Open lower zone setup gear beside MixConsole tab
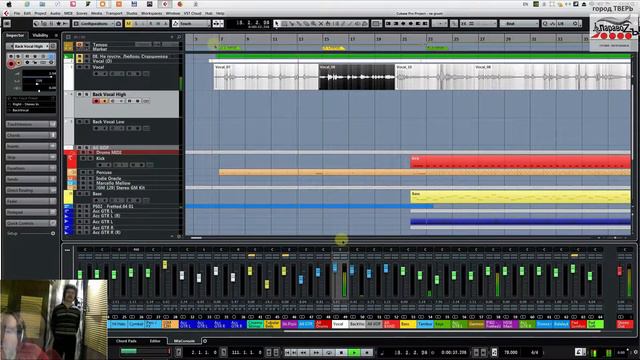 coord(205,341)
